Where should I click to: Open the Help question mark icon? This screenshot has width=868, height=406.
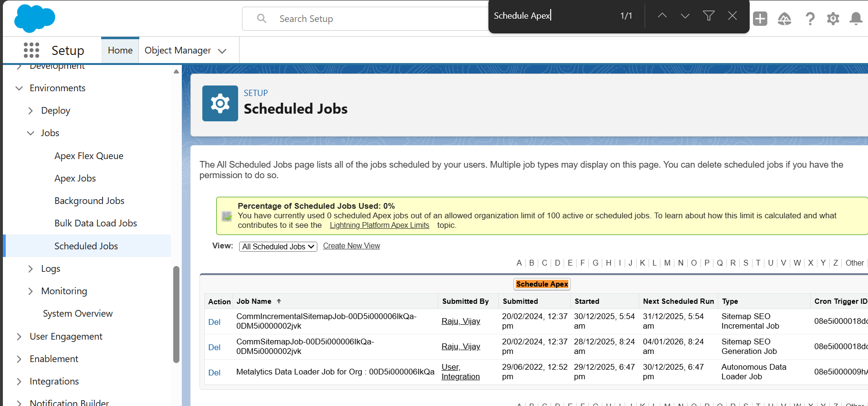(x=810, y=19)
